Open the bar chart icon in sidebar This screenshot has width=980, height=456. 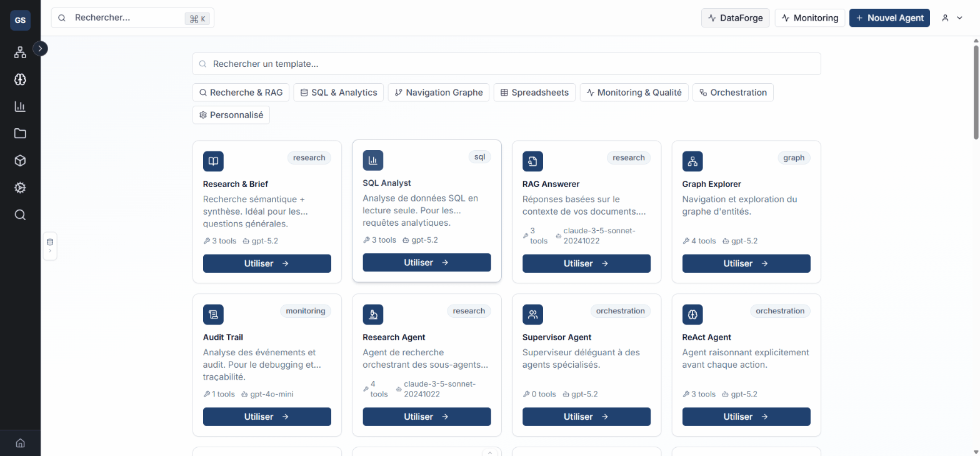point(20,106)
